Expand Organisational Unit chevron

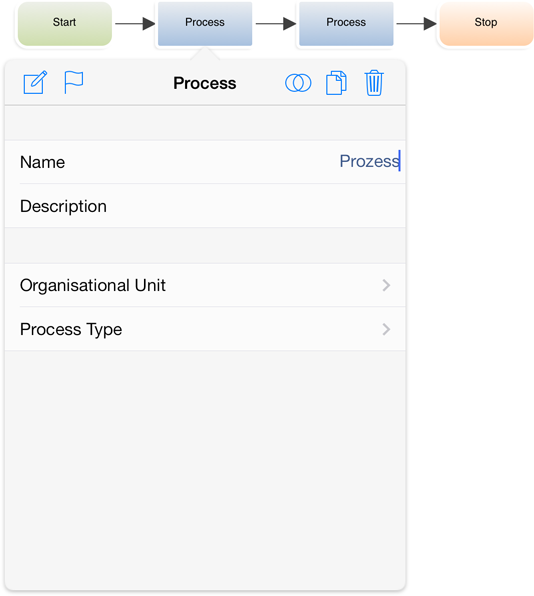386,285
